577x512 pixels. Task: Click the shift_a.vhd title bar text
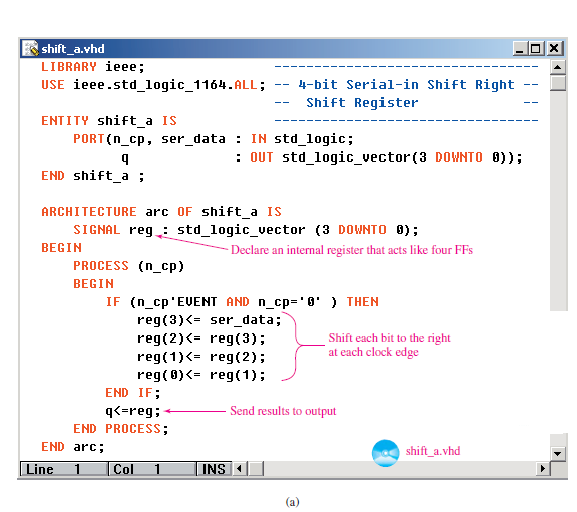73,49
